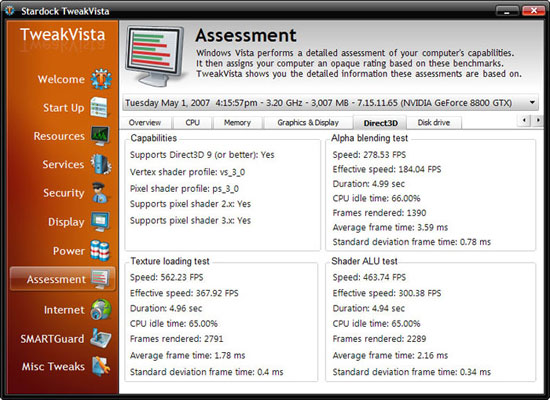Image resolution: width=550 pixels, height=400 pixels.
Task: Close the Stardock TweakVista window
Action: (x=534, y=11)
